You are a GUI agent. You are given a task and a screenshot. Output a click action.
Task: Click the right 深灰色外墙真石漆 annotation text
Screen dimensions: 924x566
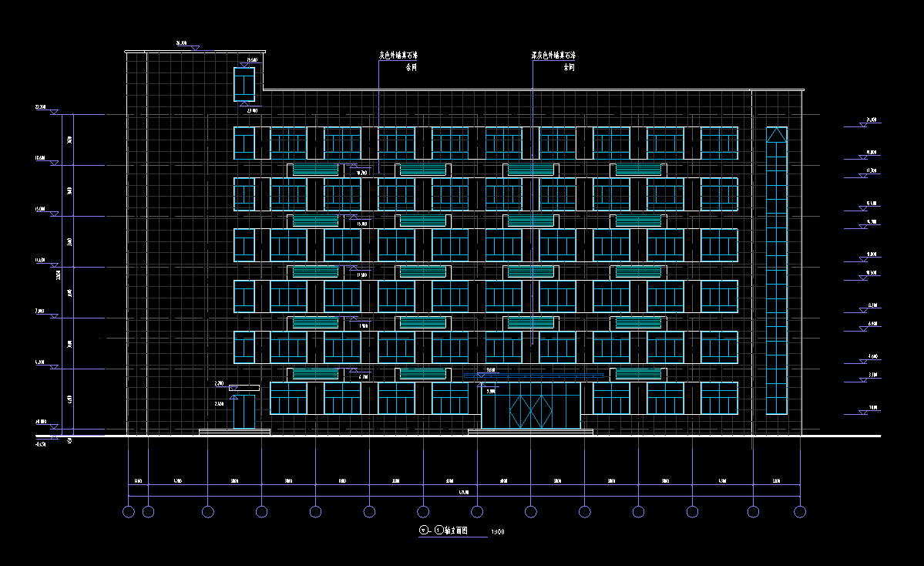pos(553,56)
